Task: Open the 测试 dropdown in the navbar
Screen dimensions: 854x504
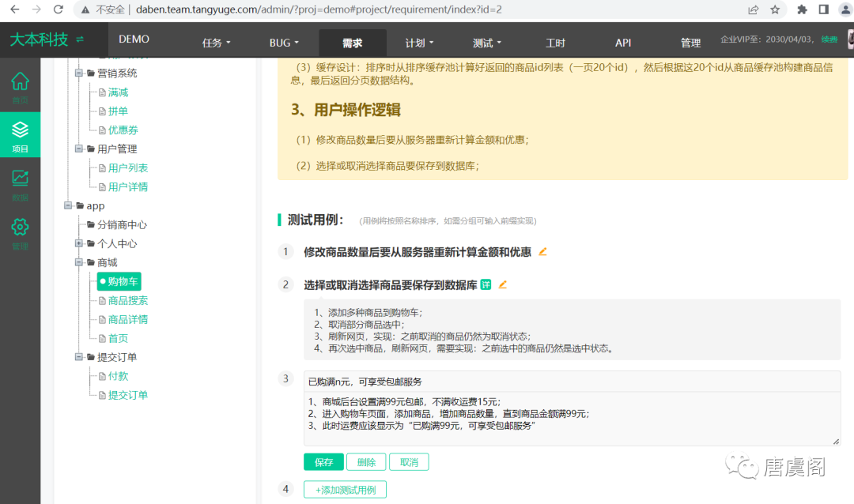Action: (x=486, y=43)
